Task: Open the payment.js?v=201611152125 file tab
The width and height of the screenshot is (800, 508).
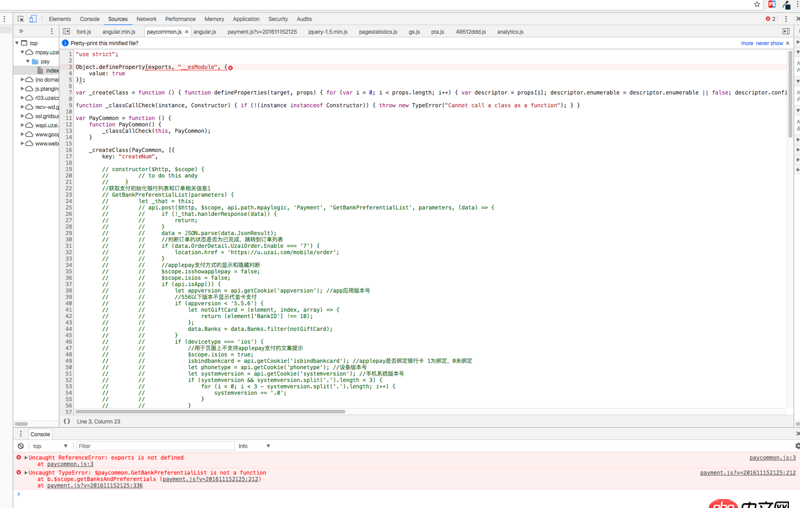Action: (x=262, y=32)
